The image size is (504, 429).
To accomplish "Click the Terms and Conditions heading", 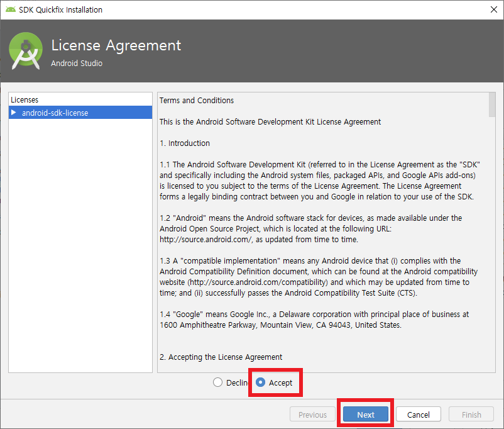I will click(197, 101).
